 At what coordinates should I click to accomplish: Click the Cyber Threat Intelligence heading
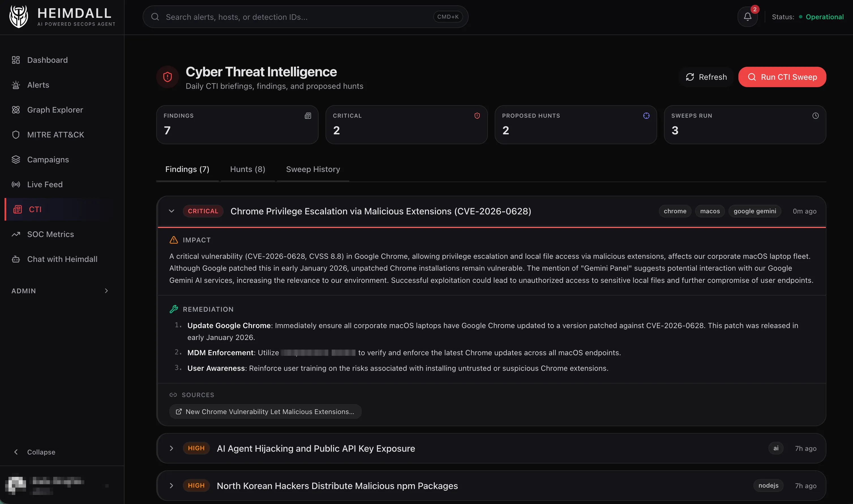click(261, 72)
